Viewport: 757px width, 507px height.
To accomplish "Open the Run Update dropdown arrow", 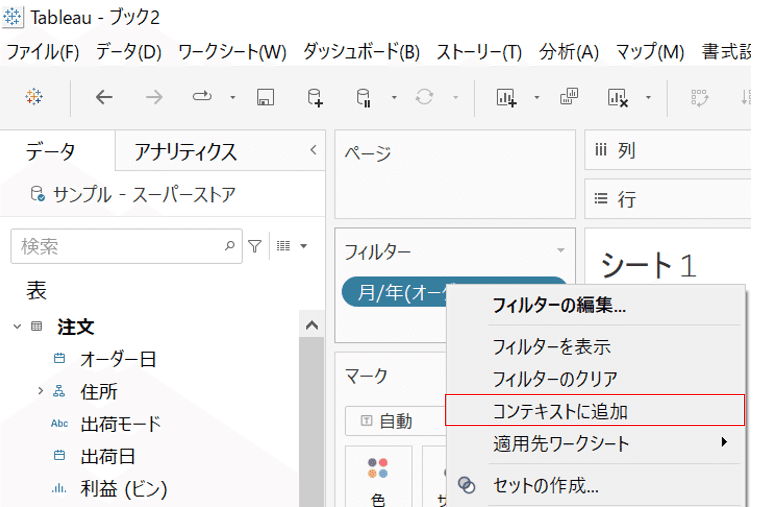I will coord(455,98).
